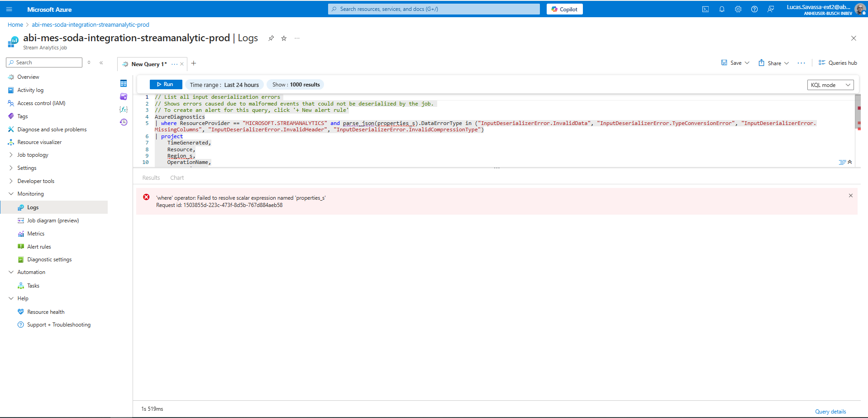
Task: Run the query
Action: [166, 85]
